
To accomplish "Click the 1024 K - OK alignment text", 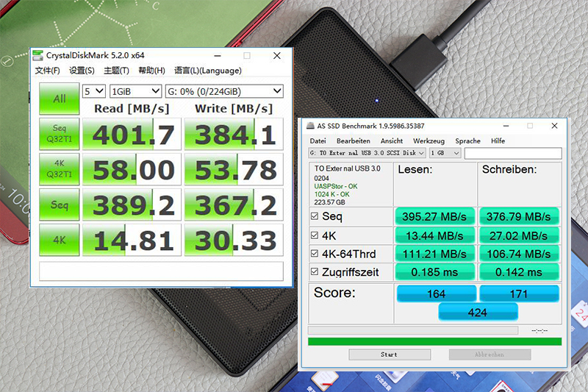I will click(x=332, y=194).
